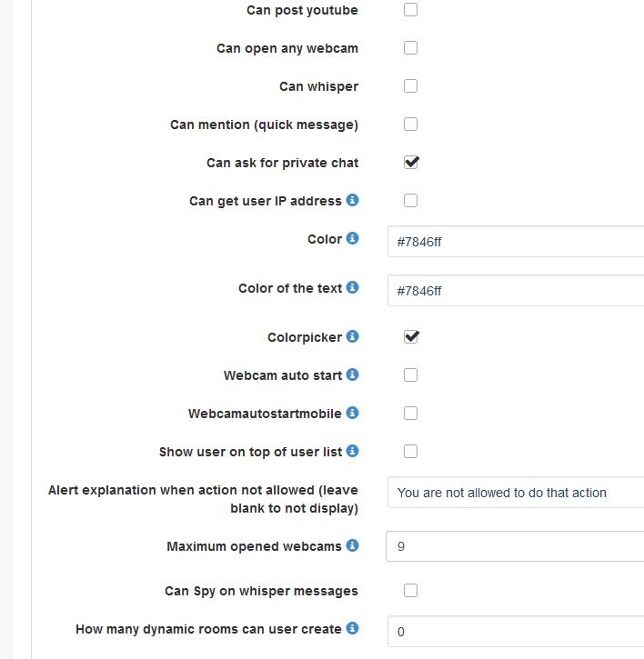The image size is (644, 659).
Task: Click info icon next to Color of the text
Action: (353, 287)
